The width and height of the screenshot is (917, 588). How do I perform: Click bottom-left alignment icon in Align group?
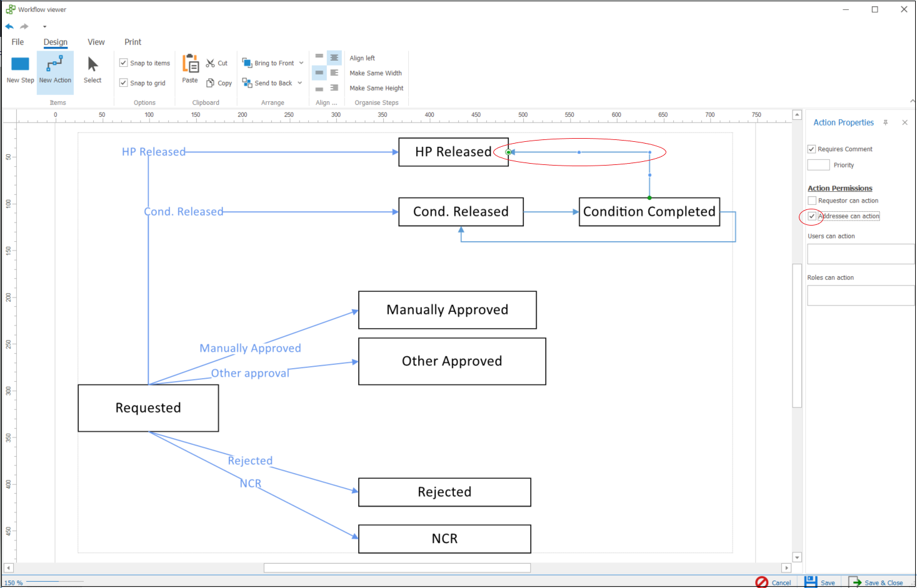[319, 89]
